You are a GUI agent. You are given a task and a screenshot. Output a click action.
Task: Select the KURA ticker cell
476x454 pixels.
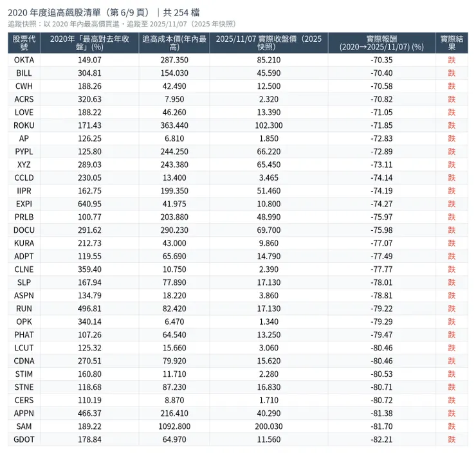click(24, 243)
